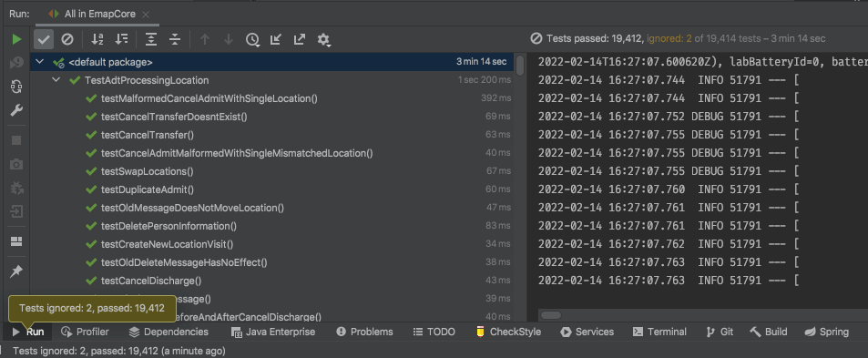This screenshot has width=868, height=358.
Task: Toggle Show Passed checkmark filter
Action: coord(44,39)
